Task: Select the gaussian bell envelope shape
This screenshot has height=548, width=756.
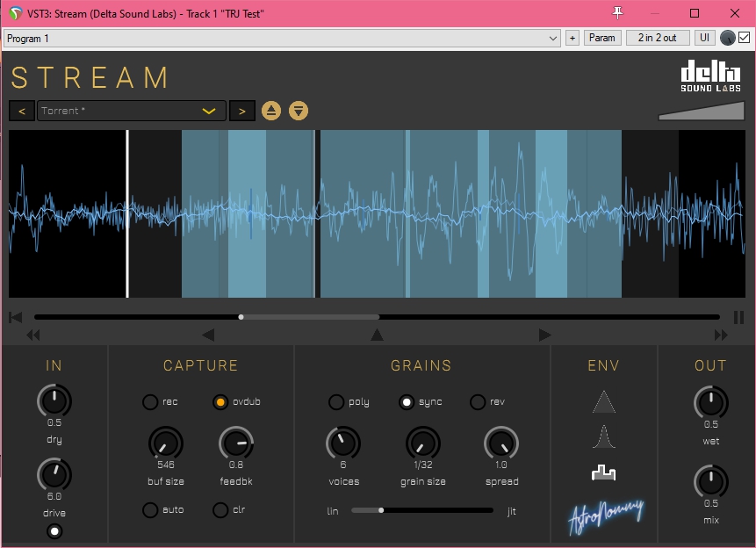Action: [603, 436]
